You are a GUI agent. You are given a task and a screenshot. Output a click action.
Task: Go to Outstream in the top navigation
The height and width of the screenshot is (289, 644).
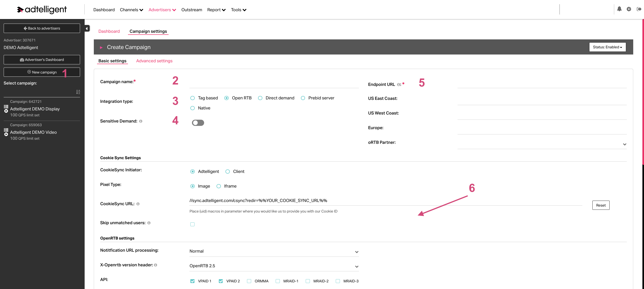pyautogui.click(x=192, y=10)
